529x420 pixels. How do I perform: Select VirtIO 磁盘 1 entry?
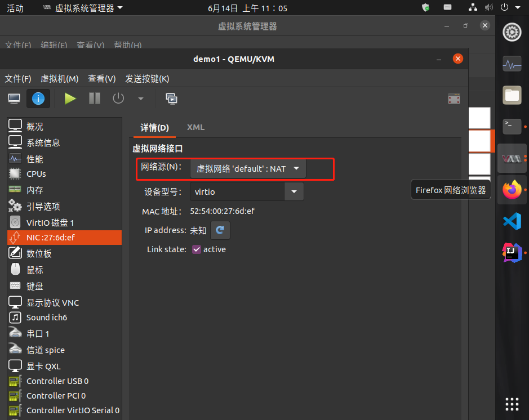(x=64, y=222)
